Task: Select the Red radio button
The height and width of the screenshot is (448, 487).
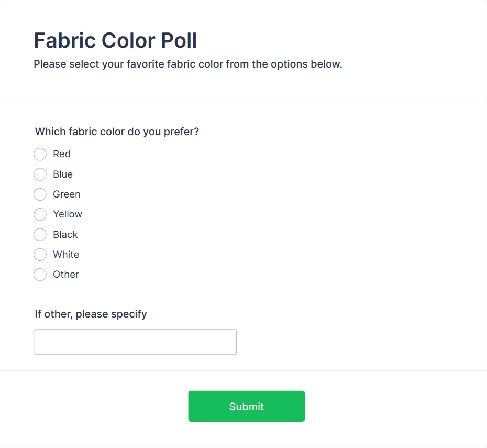Action: (40, 154)
